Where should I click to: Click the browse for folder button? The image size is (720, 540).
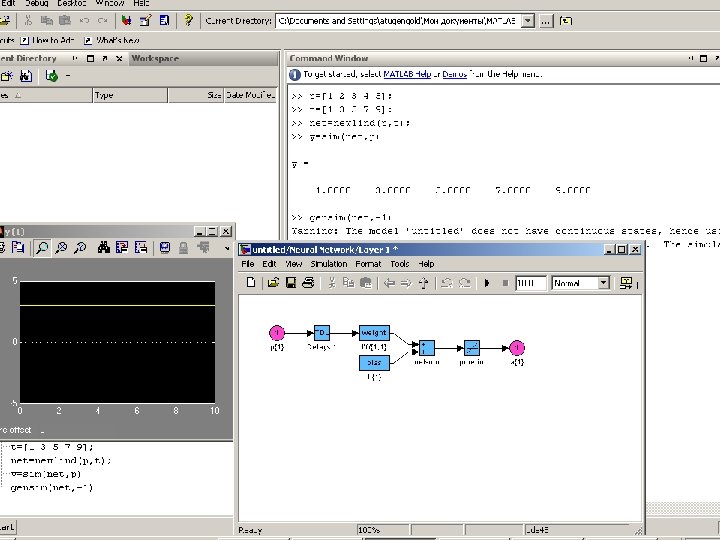point(546,21)
